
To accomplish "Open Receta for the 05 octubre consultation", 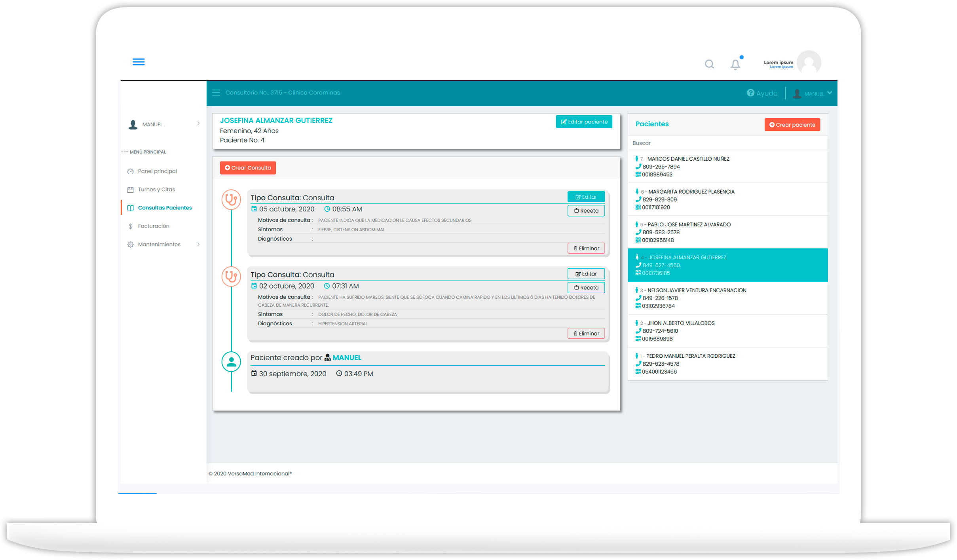I will 586,211.
